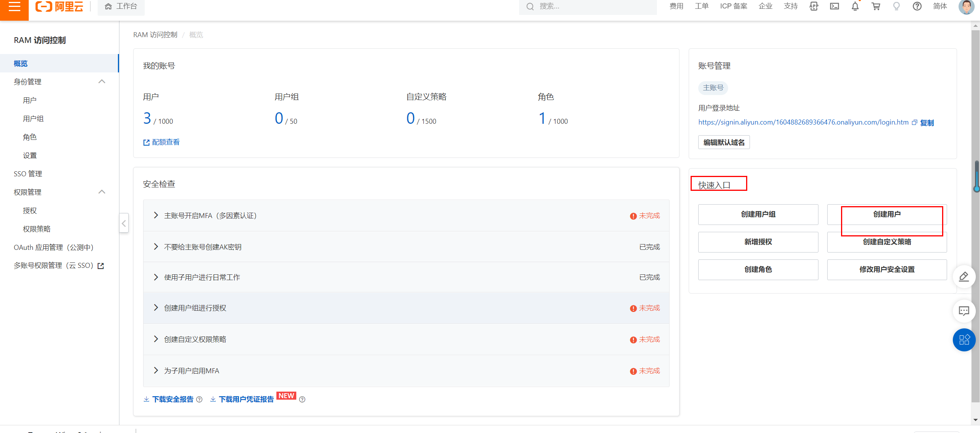Click the download icon before 下载安全报告

point(146,399)
